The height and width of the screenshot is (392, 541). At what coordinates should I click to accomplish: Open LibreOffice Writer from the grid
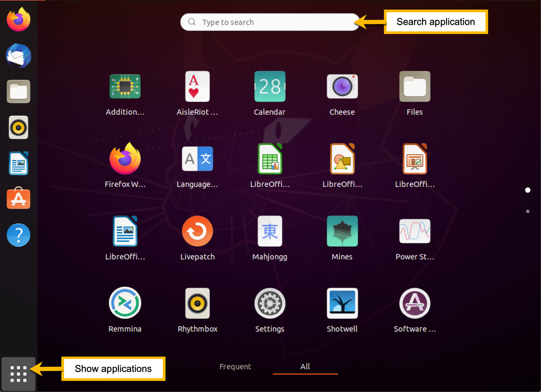[x=125, y=231]
